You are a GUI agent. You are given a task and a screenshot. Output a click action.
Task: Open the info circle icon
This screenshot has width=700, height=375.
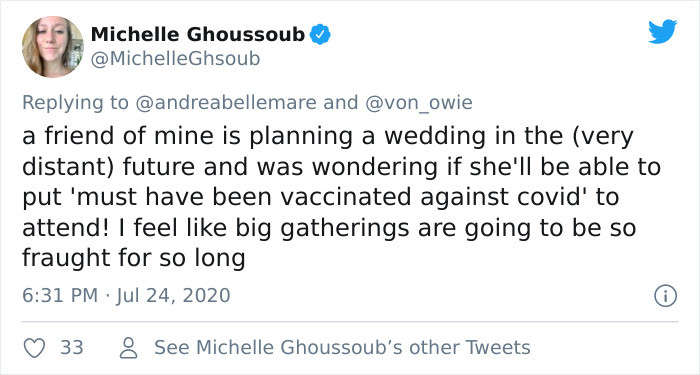click(666, 296)
